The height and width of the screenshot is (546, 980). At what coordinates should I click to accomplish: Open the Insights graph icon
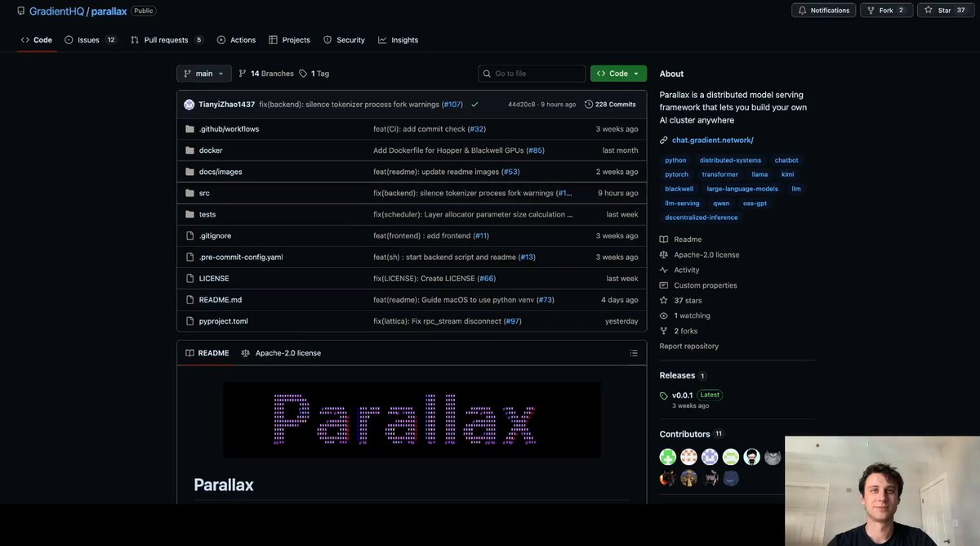point(381,38)
